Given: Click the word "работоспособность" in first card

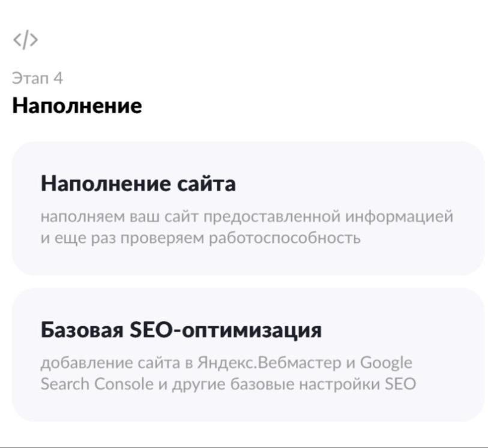Looking at the screenshot, I should pyautogui.click(x=285, y=237).
